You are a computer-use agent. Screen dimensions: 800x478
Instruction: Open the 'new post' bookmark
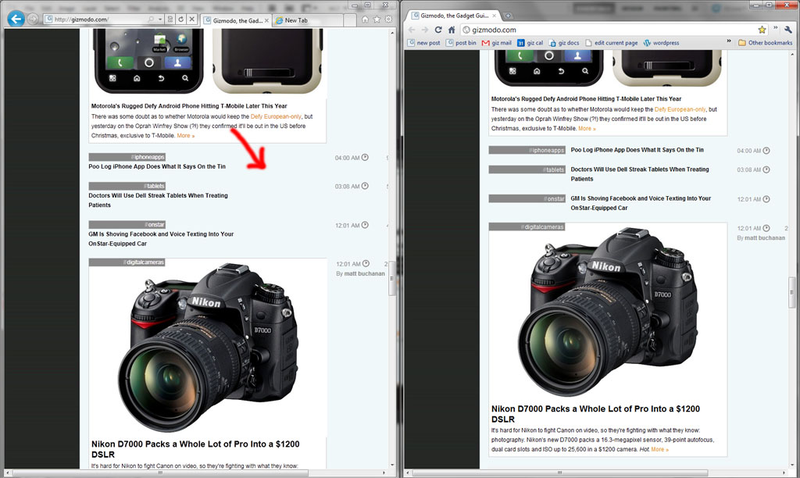(424, 43)
